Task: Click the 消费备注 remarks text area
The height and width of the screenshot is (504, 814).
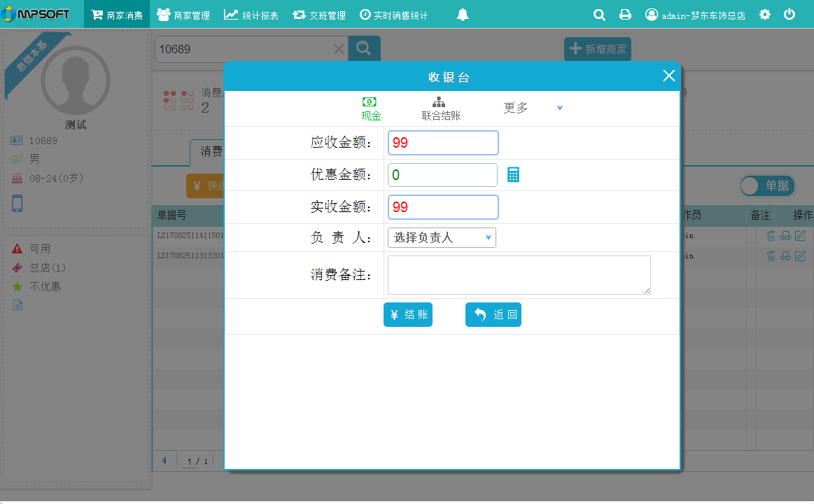Action: pyautogui.click(x=519, y=274)
